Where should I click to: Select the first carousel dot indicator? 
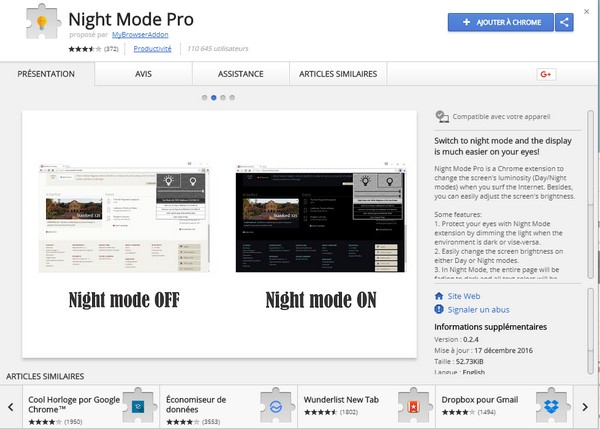[x=204, y=98]
